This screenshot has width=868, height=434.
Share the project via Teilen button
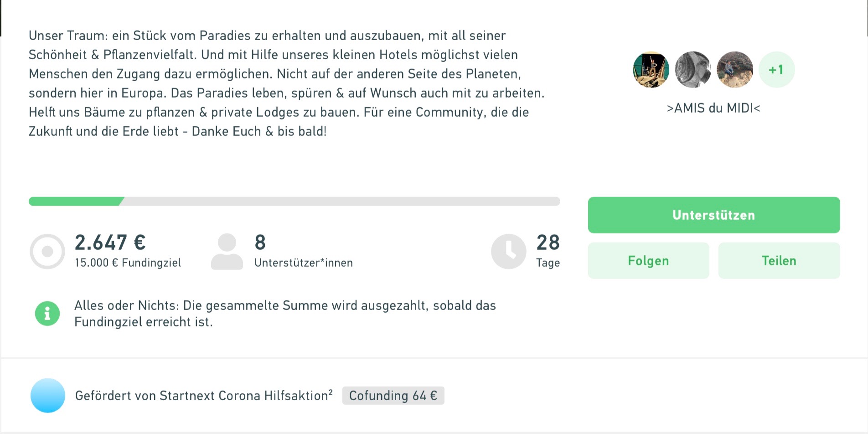tap(779, 261)
